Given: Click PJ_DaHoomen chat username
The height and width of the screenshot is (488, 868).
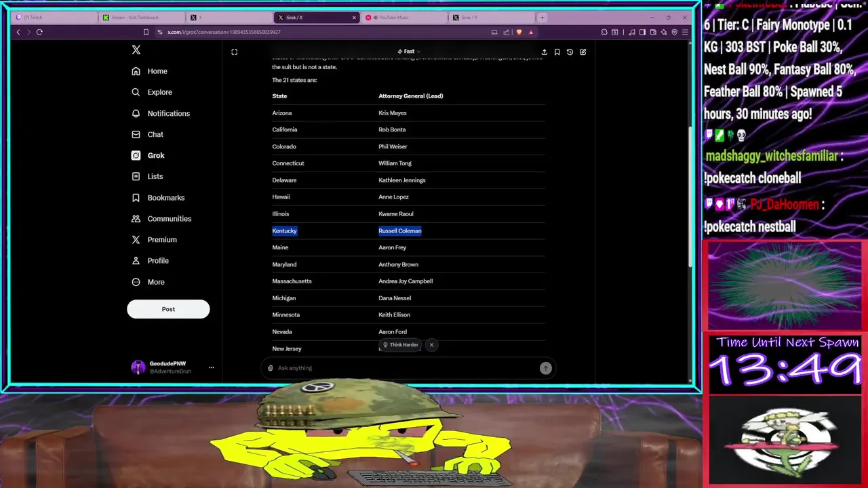Looking at the screenshot, I should point(785,205).
